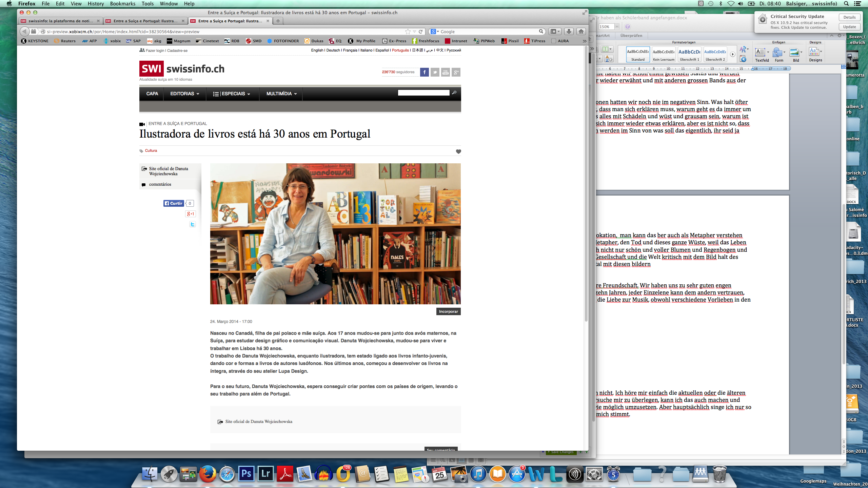Click Facebook Curtir like button
Viewport: 868px width, 488px height.
(174, 203)
